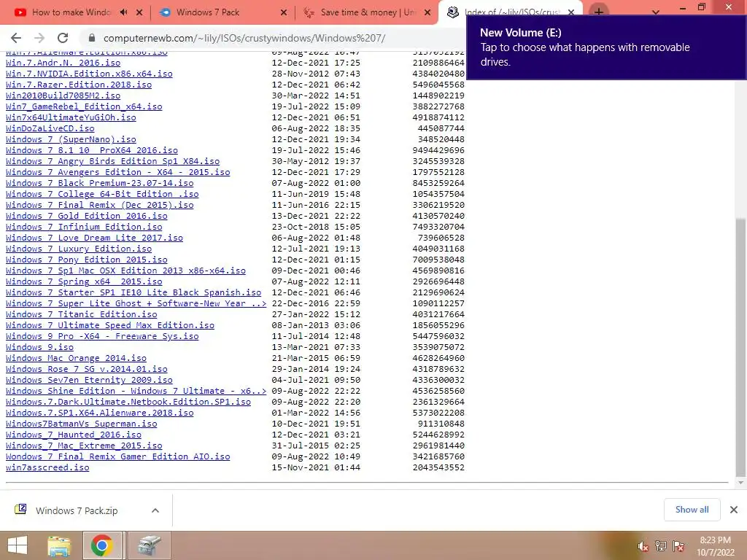The height and width of the screenshot is (560, 747).
Task: Click the scrollbar down arrow
Action: tap(740, 483)
